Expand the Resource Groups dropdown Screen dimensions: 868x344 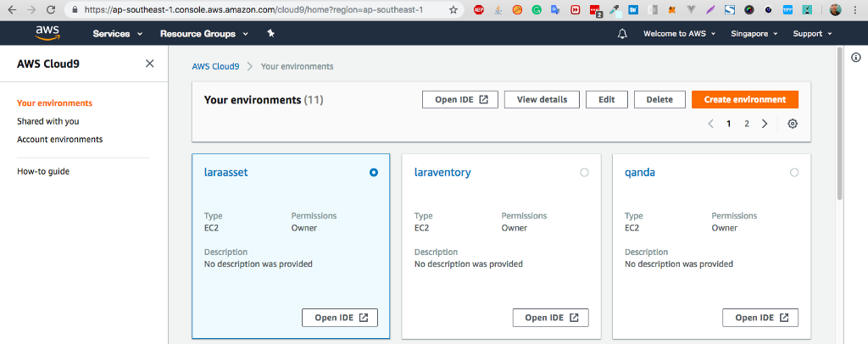(203, 34)
